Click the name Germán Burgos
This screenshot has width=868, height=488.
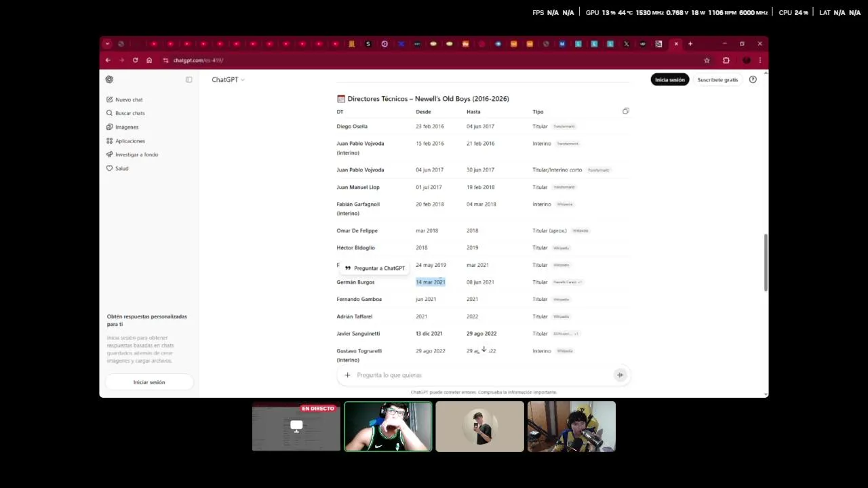(355, 283)
